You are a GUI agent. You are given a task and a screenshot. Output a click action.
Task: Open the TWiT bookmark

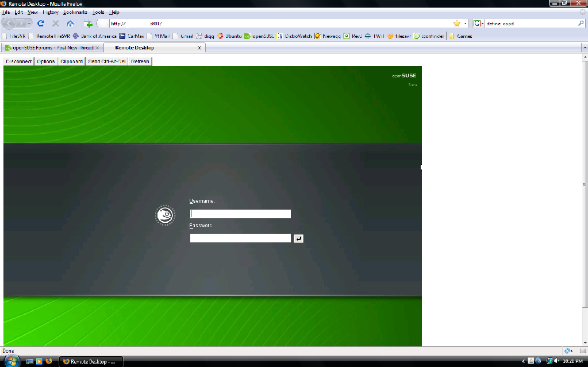click(x=374, y=36)
